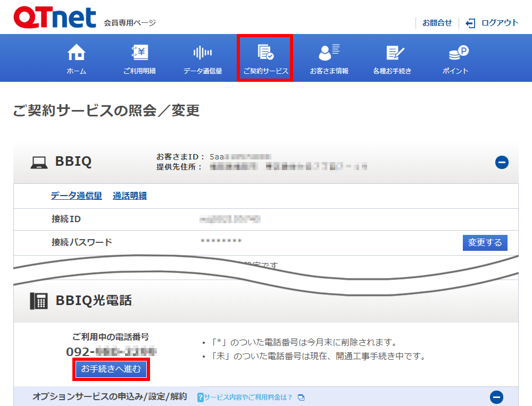The height and width of the screenshot is (406, 532).
Task: Click the 接続ID label text
Action: pyautogui.click(x=66, y=219)
